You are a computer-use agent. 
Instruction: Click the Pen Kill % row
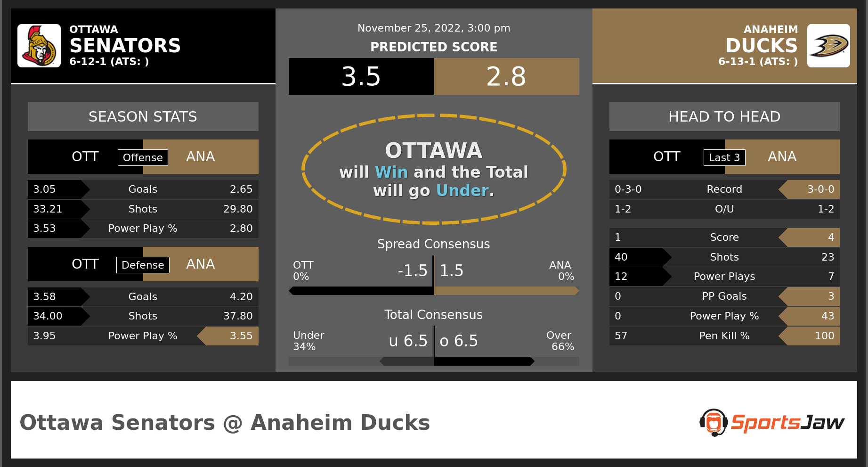pos(724,336)
